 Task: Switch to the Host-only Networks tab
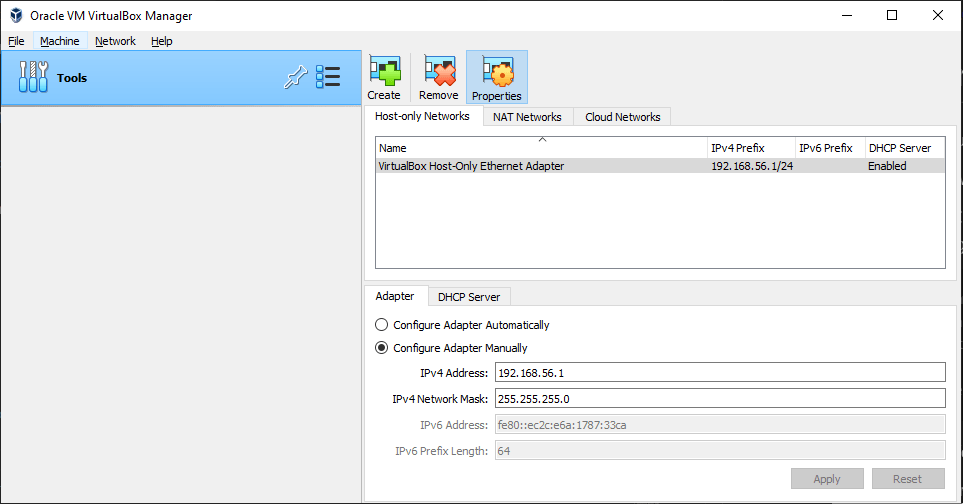tap(422, 116)
